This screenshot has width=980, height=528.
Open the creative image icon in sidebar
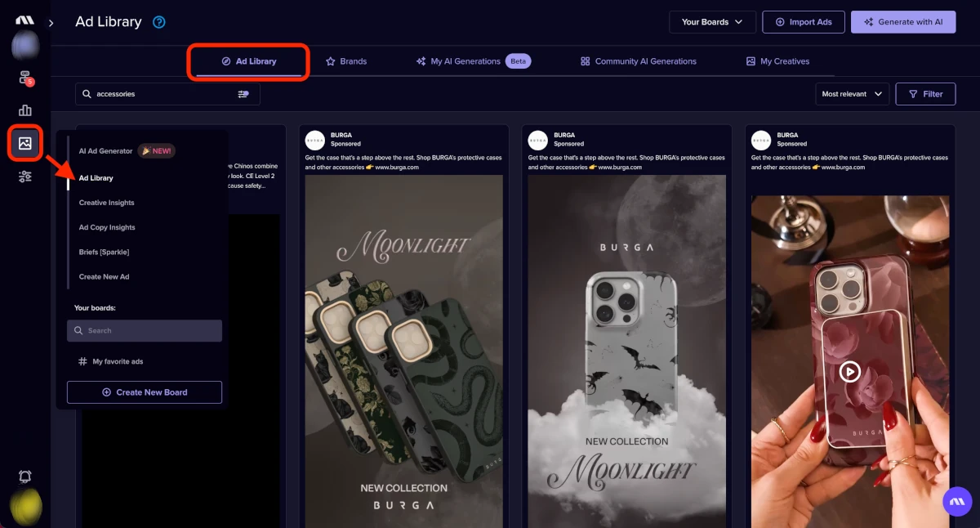coord(25,143)
